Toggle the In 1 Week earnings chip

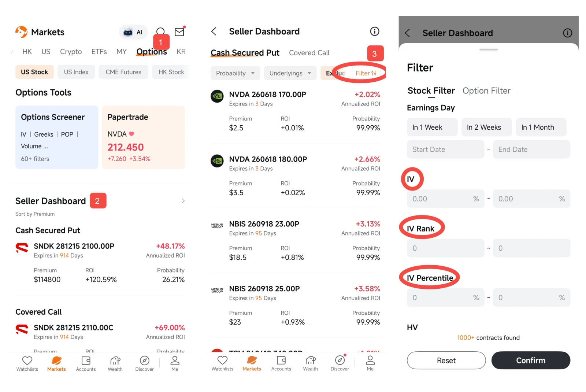tap(432, 127)
